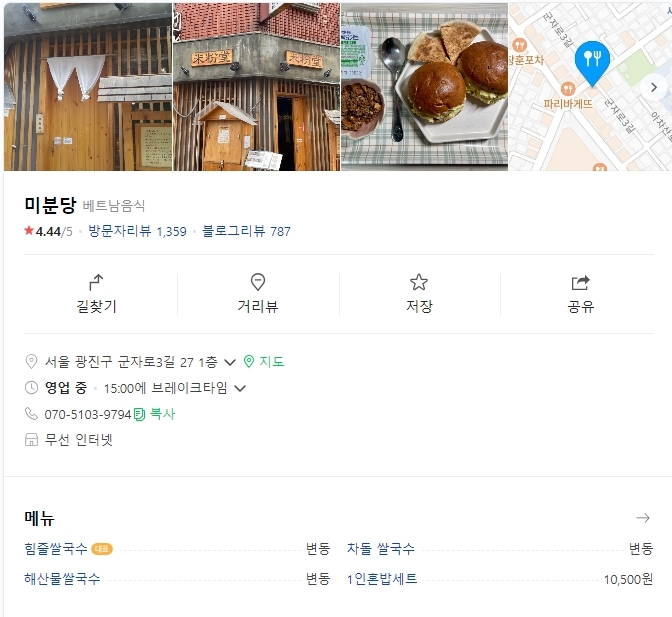Expand business hours 브레이크타임 chevron
Screen dimensions: 672x617
(x=240, y=389)
